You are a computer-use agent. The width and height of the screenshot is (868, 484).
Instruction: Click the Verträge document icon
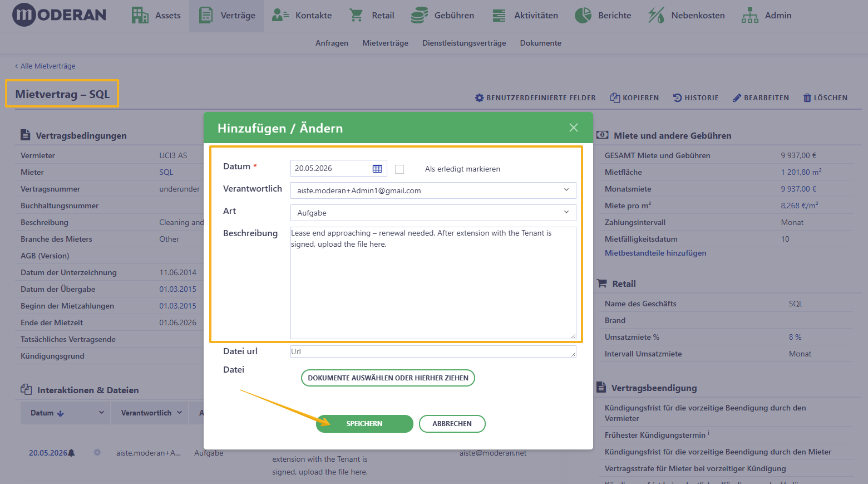click(206, 15)
